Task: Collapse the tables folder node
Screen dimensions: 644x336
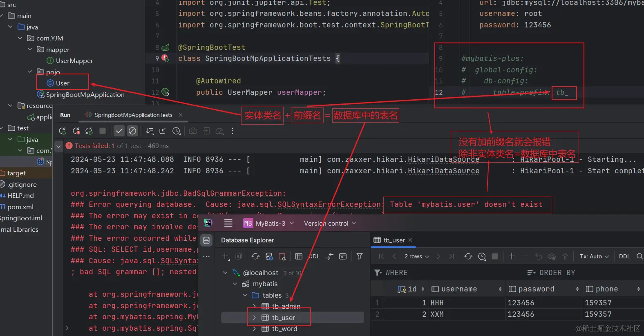Action: (x=245, y=295)
